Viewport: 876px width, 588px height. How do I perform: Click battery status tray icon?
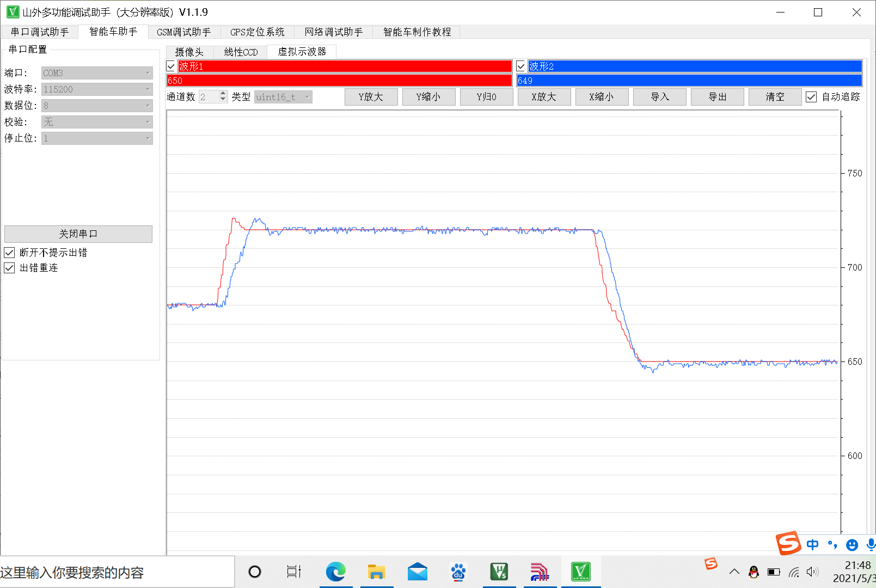pyautogui.click(x=774, y=572)
